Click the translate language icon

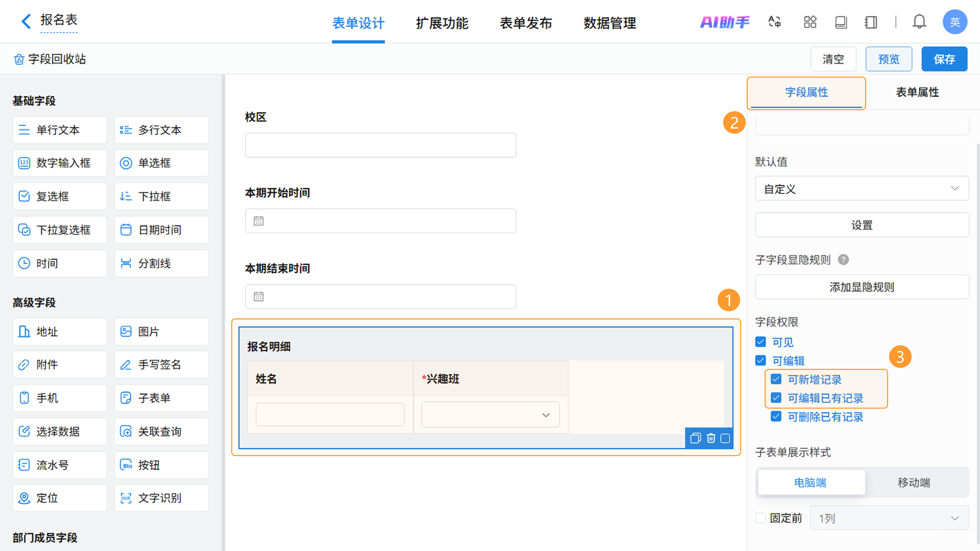pyautogui.click(x=775, y=22)
